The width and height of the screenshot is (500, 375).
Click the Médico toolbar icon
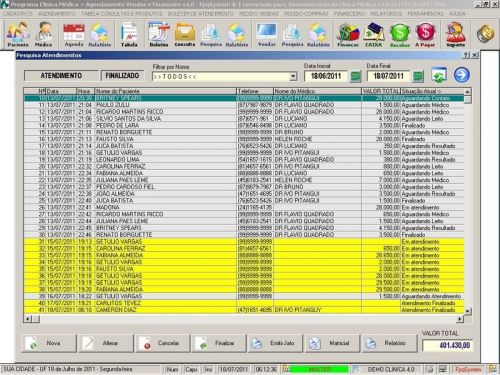(x=43, y=34)
